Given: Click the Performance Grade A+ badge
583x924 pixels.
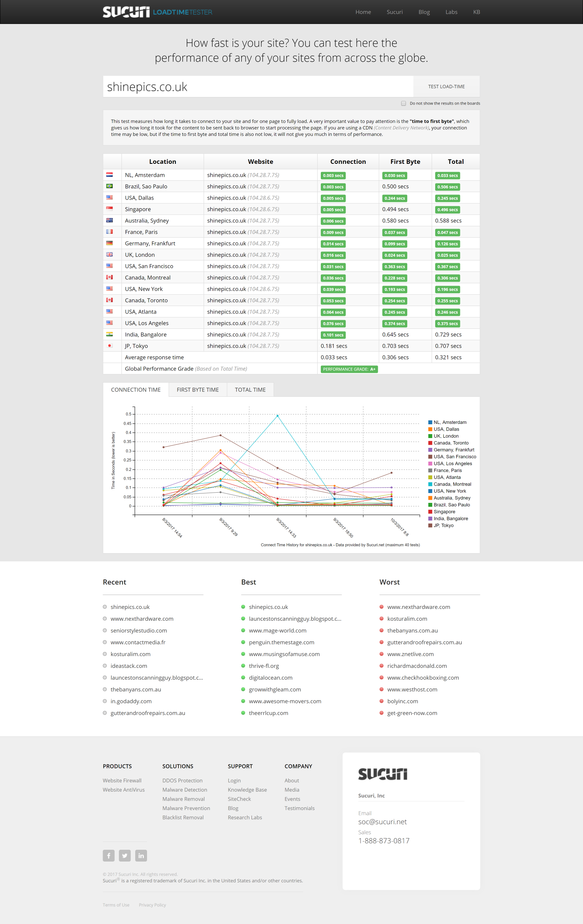Looking at the screenshot, I should (x=349, y=369).
